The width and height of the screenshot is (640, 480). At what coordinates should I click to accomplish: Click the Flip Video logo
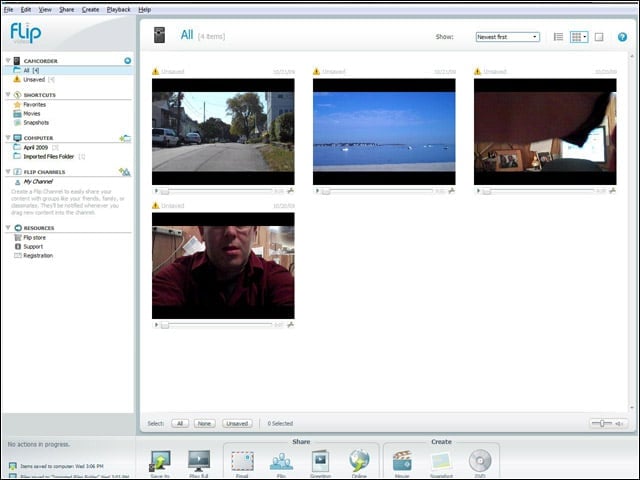[x=26, y=33]
